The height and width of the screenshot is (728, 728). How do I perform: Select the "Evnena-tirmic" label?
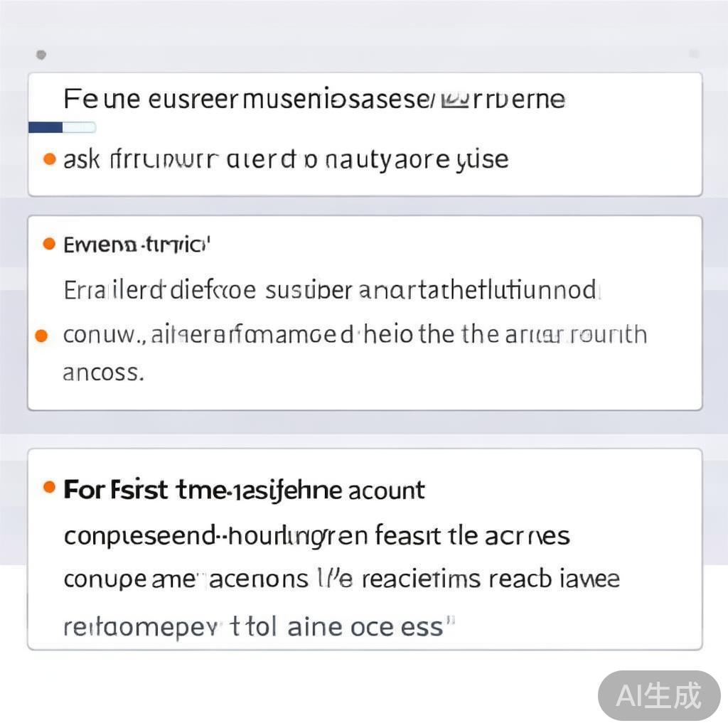coord(138,245)
